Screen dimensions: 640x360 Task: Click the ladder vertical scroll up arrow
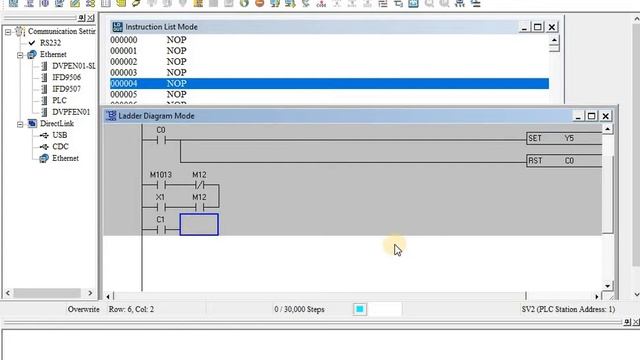607,129
